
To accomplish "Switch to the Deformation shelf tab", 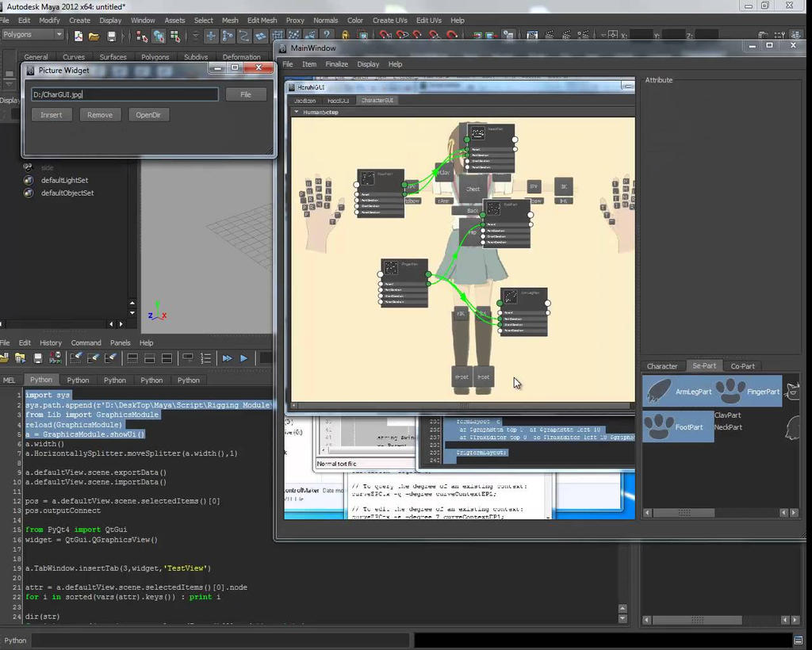I will (x=241, y=57).
